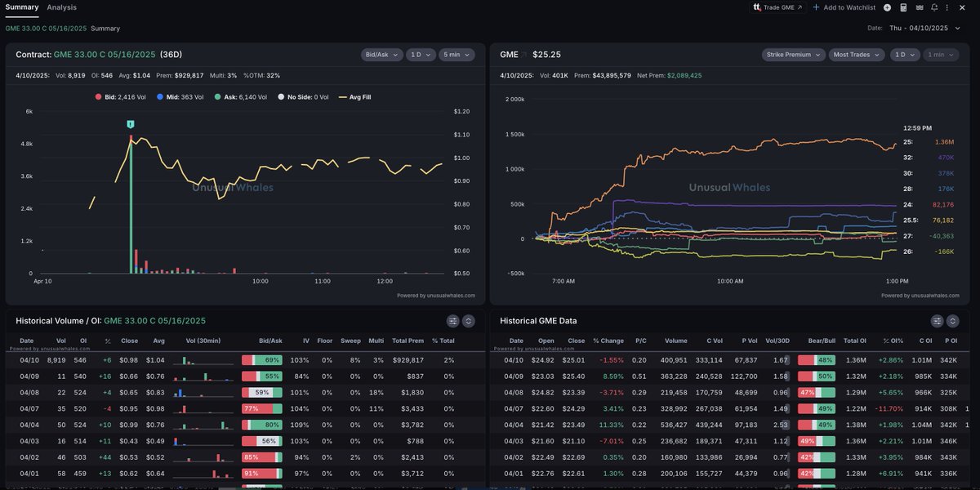Click the GME 33.00 C 05/16/2025 breadcrumb link

(46, 29)
